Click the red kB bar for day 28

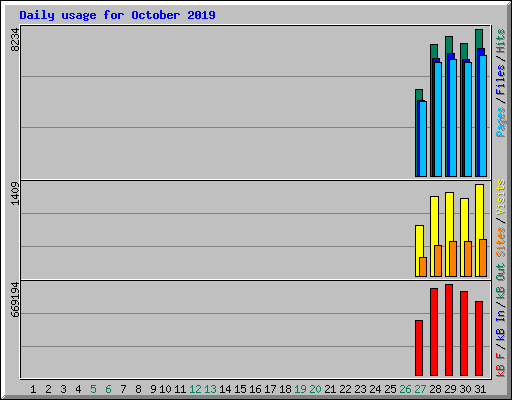click(434, 332)
